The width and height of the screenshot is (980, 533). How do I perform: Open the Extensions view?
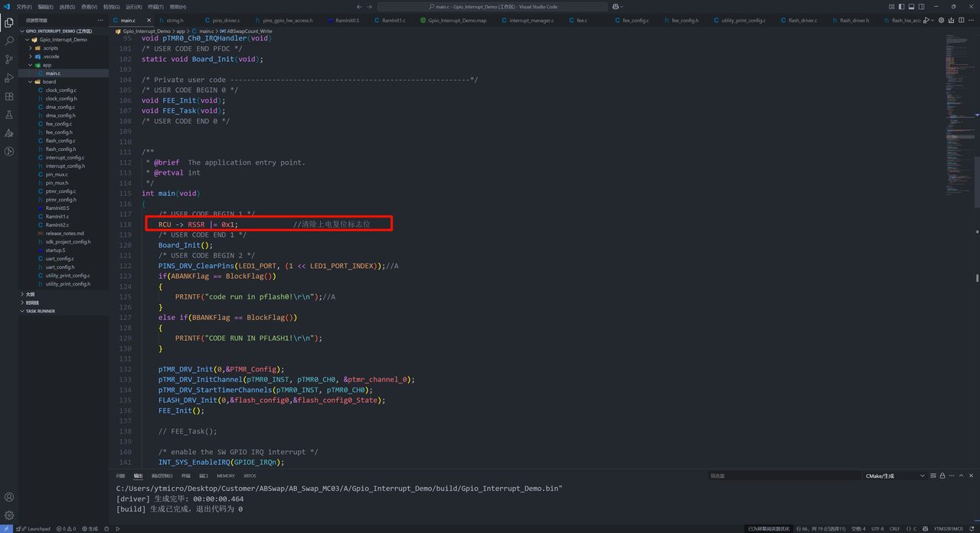click(x=9, y=96)
